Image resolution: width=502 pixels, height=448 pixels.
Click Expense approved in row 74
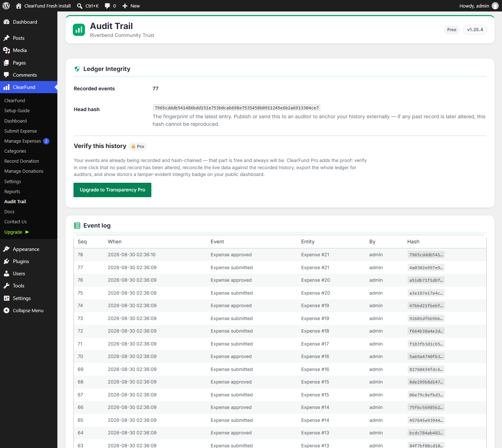231,306
